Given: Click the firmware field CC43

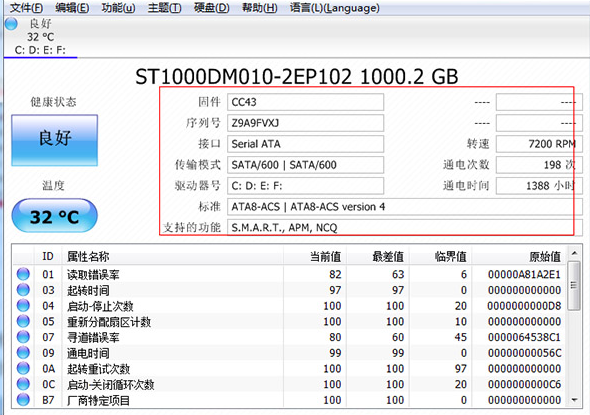Looking at the screenshot, I should [305, 102].
